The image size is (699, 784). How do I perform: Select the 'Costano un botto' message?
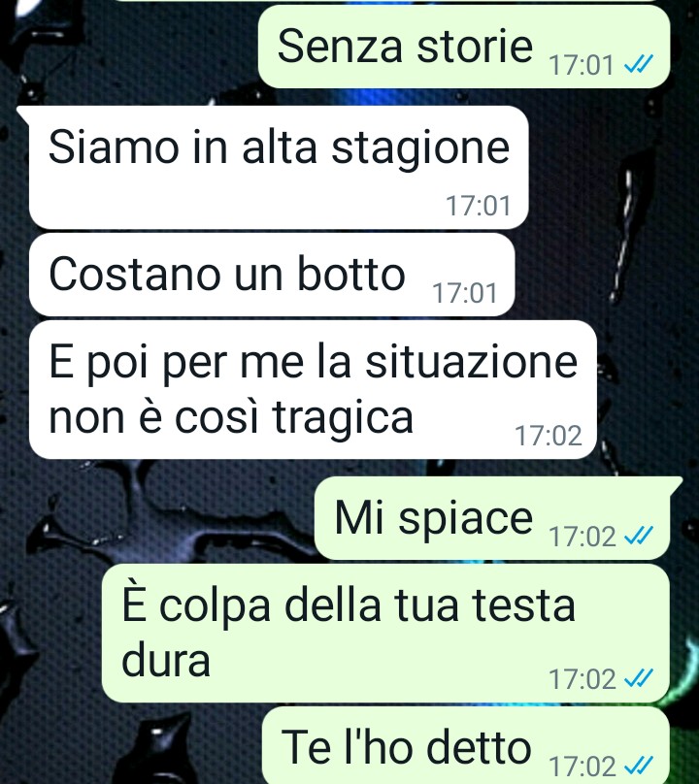tap(272, 275)
